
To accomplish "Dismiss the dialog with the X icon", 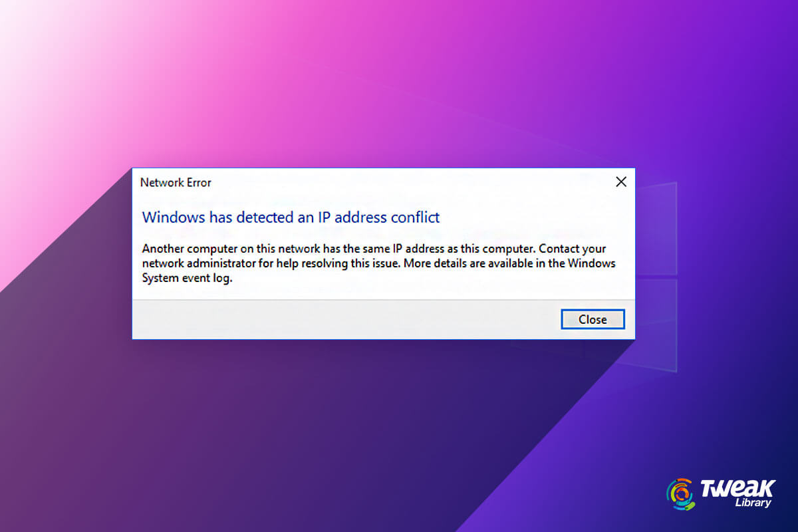I will pos(621,182).
